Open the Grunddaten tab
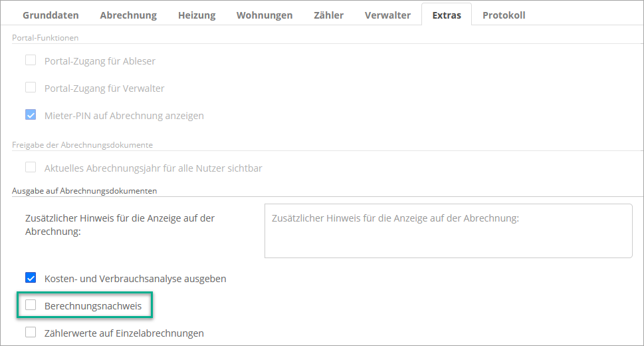The height and width of the screenshot is (346, 644). coord(51,15)
